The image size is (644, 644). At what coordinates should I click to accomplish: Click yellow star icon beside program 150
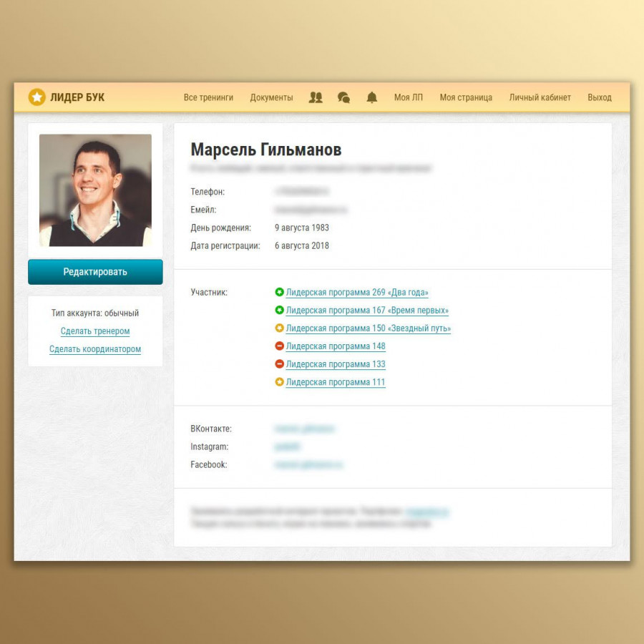tap(279, 328)
